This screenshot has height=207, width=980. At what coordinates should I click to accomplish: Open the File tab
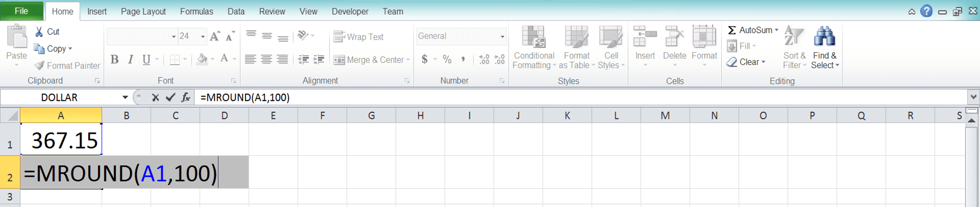(x=21, y=11)
